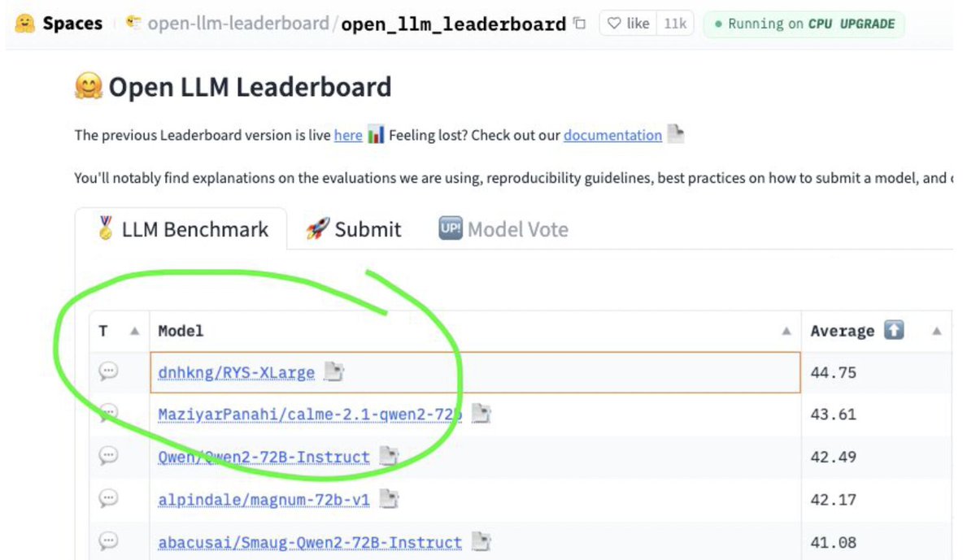Open the Hugging Face Spaces home logo
The height and width of the screenshot is (560, 976).
(x=59, y=23)
